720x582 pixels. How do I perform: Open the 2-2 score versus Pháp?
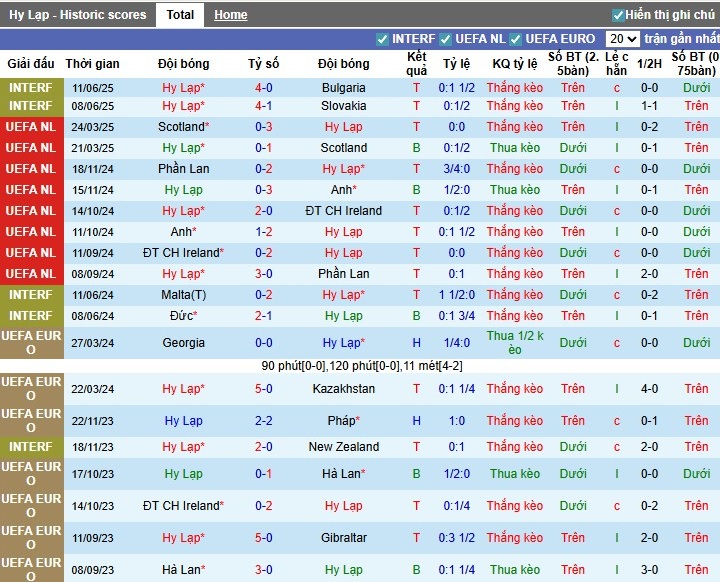pos(263,422)
